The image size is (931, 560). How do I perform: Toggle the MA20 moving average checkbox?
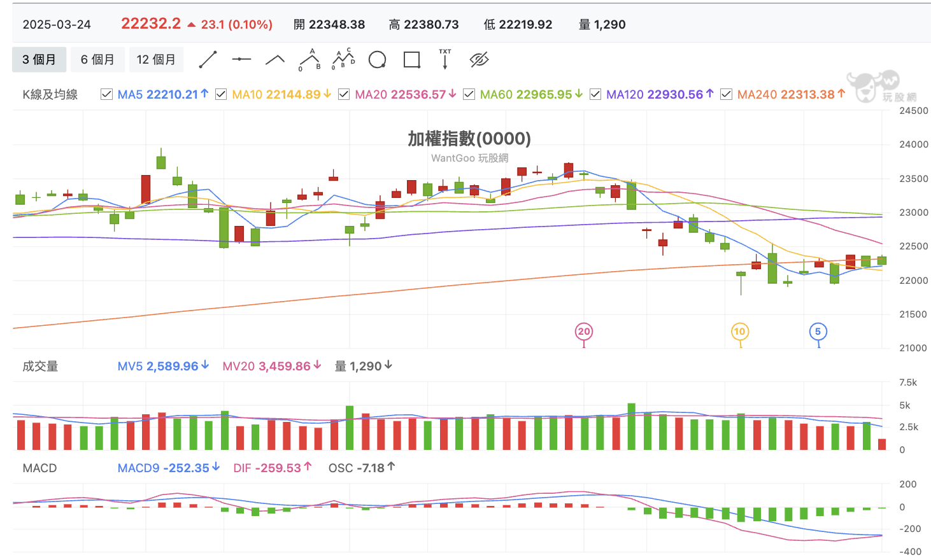tap(344, 94)
